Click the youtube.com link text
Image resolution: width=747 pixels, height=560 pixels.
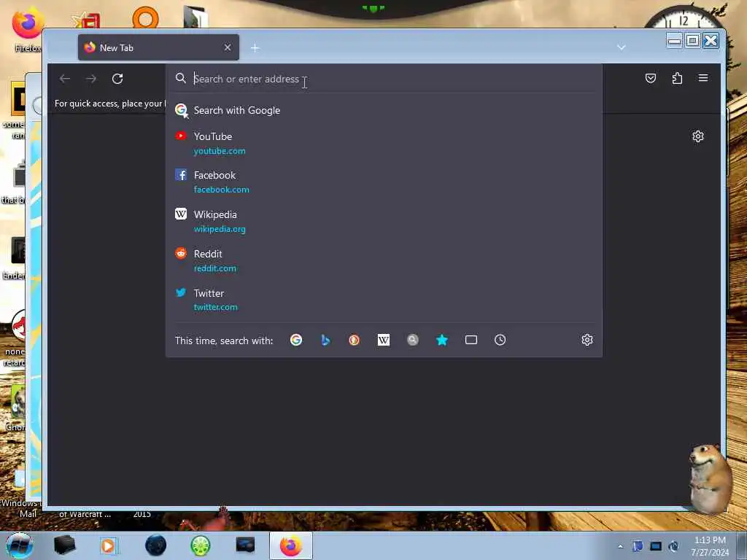pos(220,151)
